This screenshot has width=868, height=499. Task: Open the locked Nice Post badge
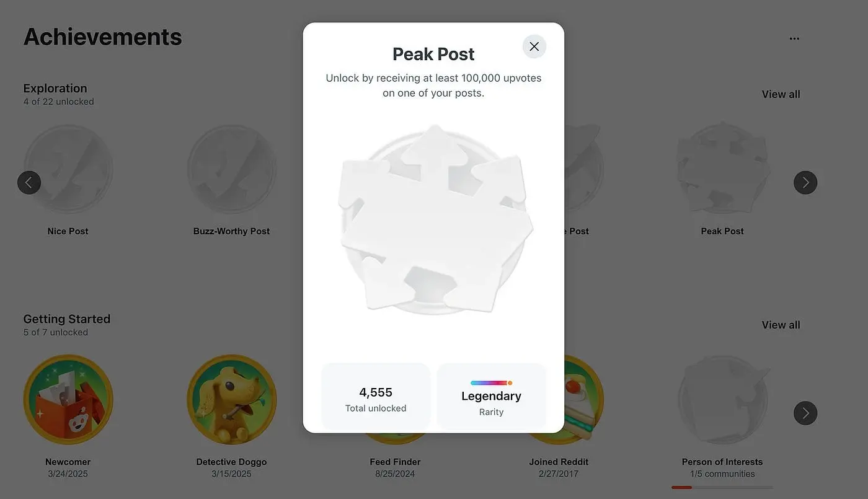pyautogui.click(x=68, y=169)
